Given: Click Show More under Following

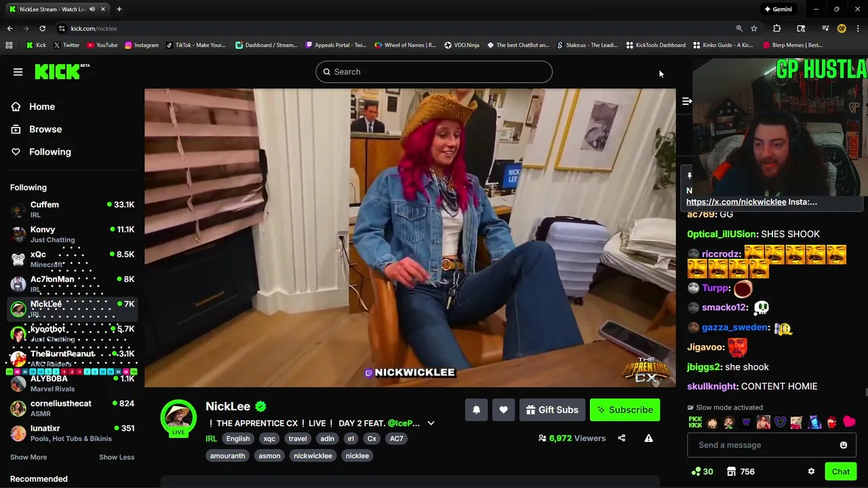Looking at the screenshot, I should click(28, 457).
